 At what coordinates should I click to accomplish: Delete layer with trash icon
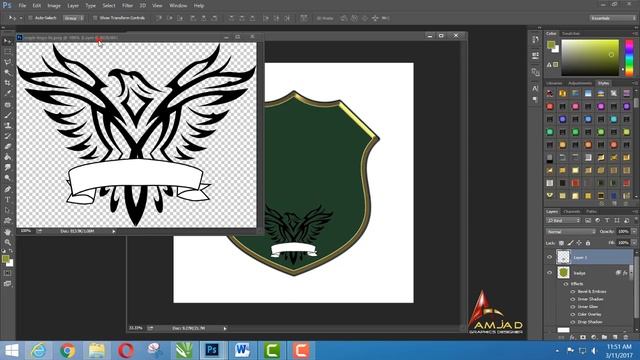click(x=626, y=337)
